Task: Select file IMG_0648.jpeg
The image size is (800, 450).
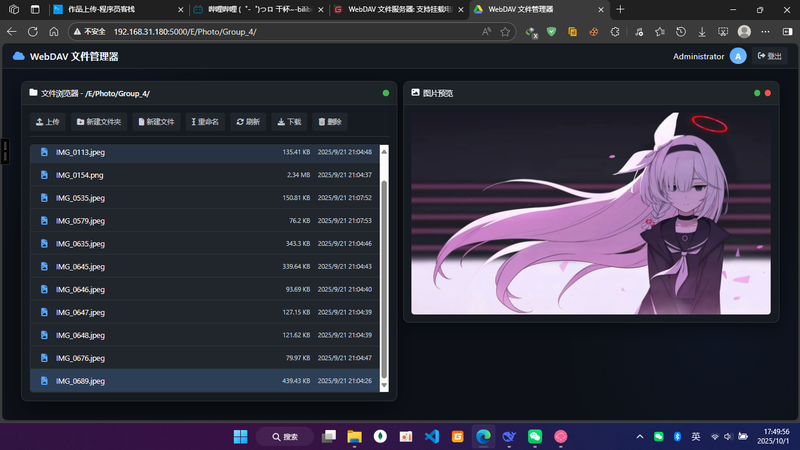Action: click(x=204, y=335)
